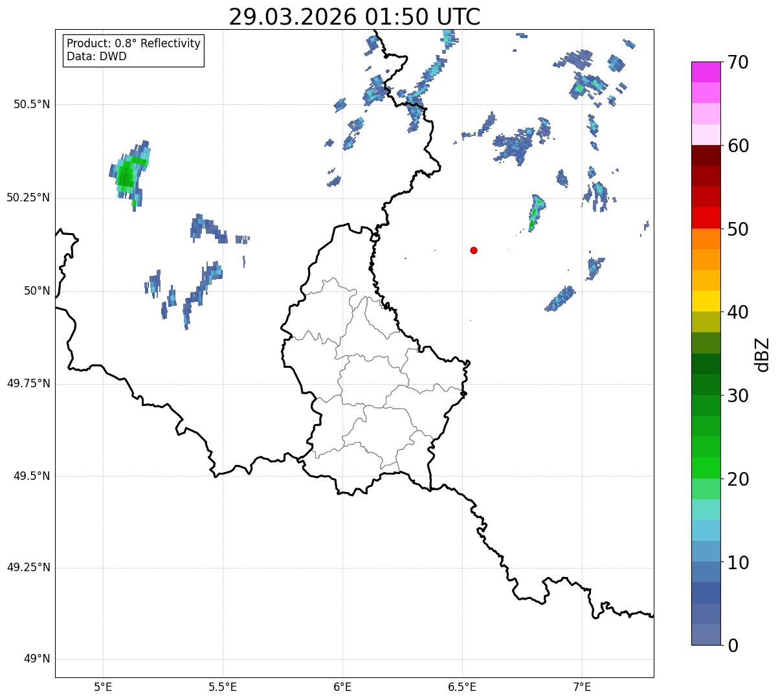Click the Product: 0.8° Reflectivity label
The width and height of the screenshot is (778, 700).
coord(134,43)
